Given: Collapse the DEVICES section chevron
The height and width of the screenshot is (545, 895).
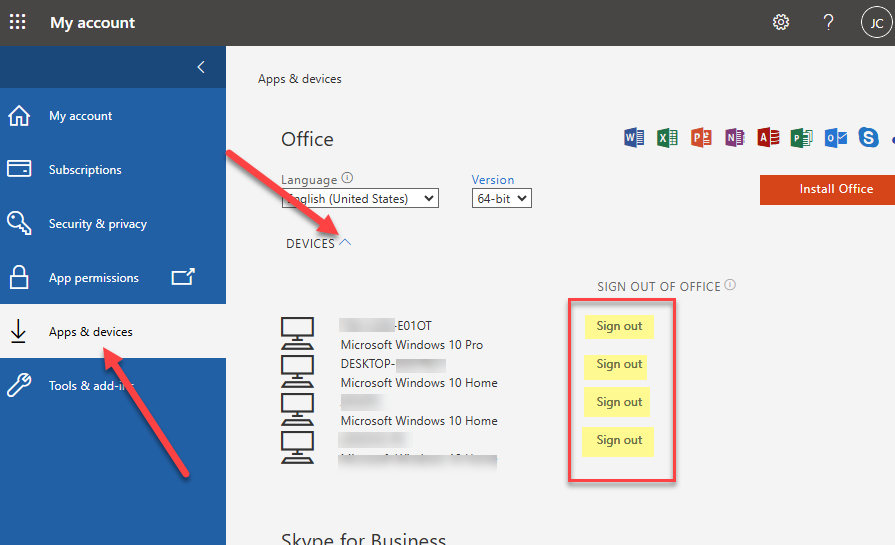Looking at the screenshot, I should [x=345, y=243].
